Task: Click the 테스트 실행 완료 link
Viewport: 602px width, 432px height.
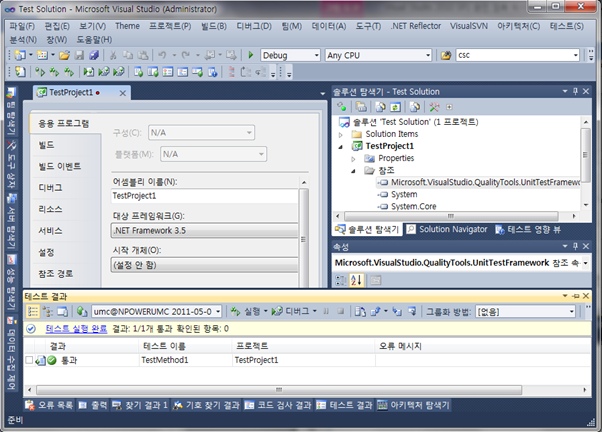Action: click(x=76, y=329)
